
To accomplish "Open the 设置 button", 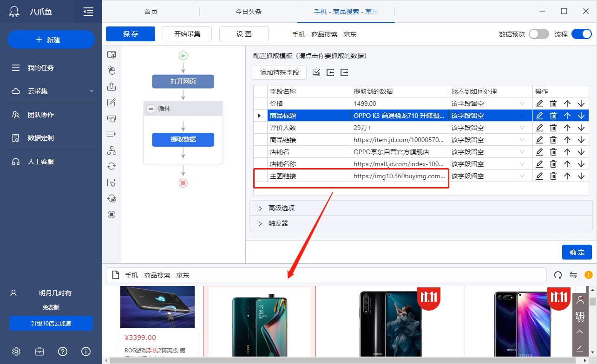I will [x=244, y=34].
